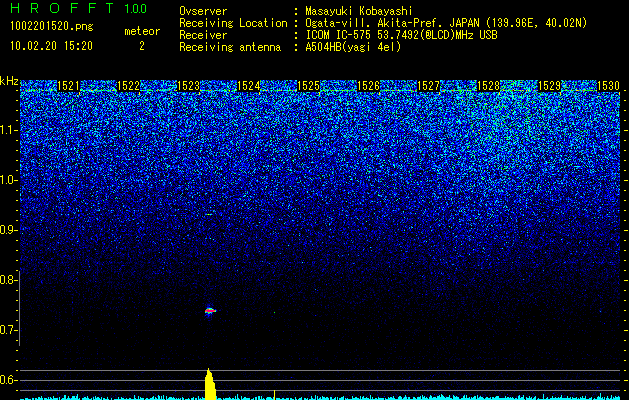Click the 1522 time marker
Image resolution: width=629 pixels, height=400 pixels.
128,85
